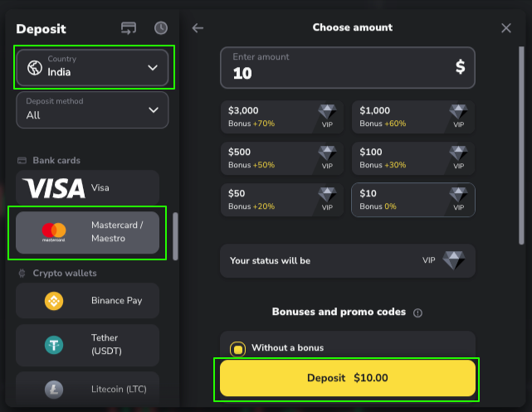Choose the $1,000 bonus +60% preset

(x=412, y=118)
